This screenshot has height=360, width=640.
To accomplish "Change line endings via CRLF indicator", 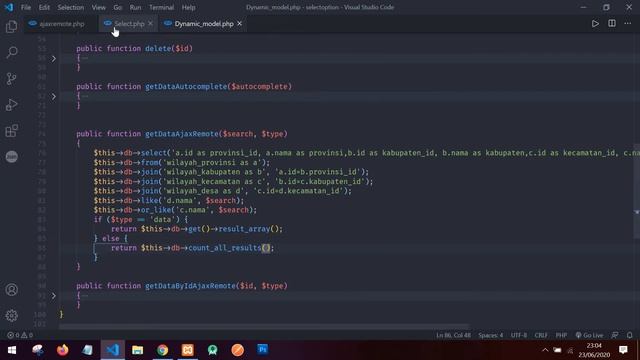I will click(541, 335).
